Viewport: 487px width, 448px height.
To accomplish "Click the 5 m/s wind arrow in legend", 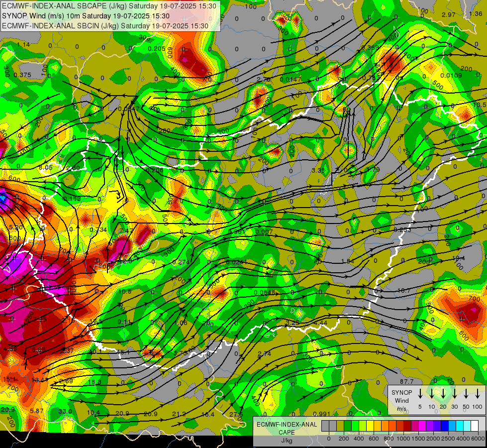I will pyautogui.click(x=420, y=394).
